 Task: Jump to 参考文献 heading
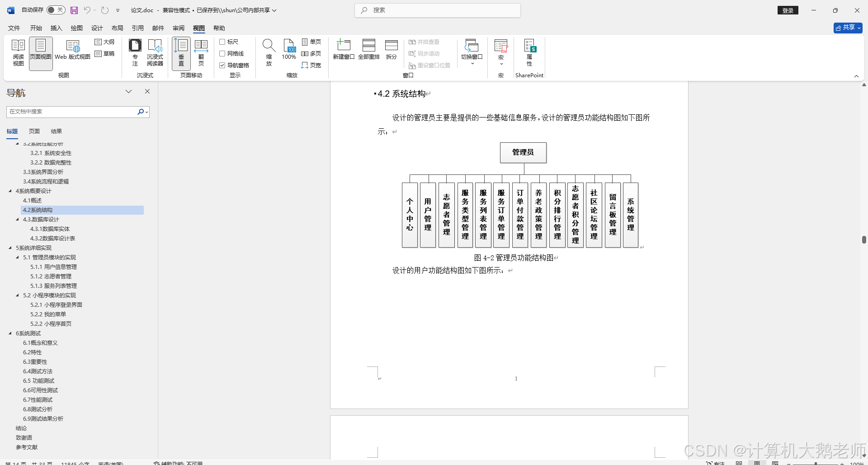(x=27, y=447)
